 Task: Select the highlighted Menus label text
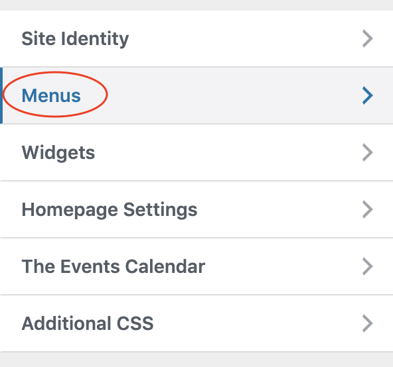(x=51, y=96)
